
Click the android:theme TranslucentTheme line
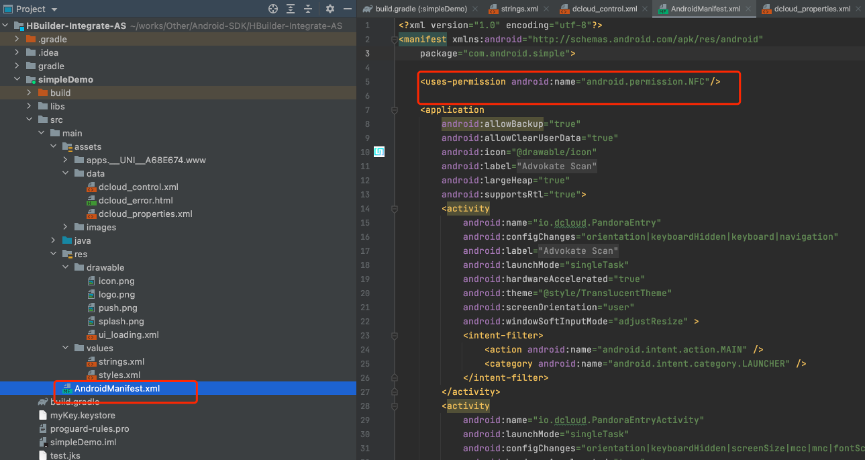567,293
